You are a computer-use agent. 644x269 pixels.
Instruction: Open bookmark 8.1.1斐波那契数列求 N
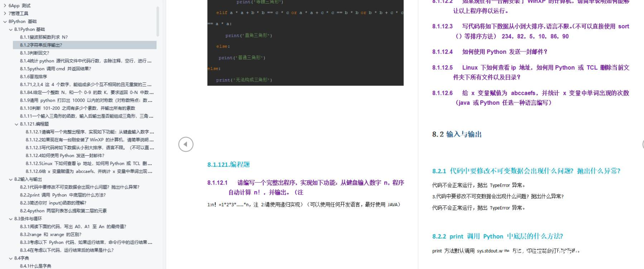[44, 37]
